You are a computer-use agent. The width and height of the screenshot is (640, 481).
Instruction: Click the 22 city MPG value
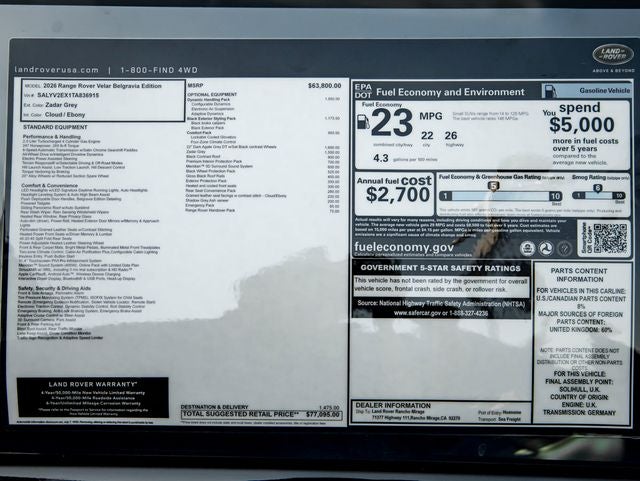427,136
